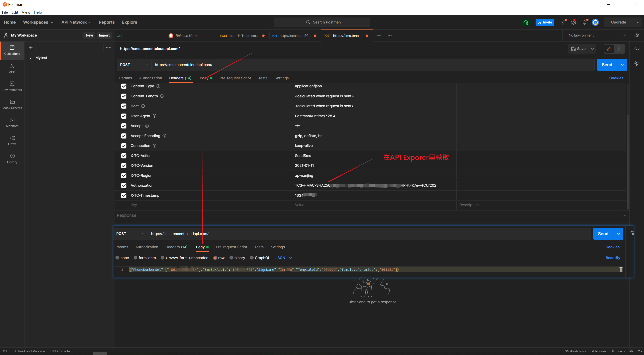Add a new request tab

point(379,35)
